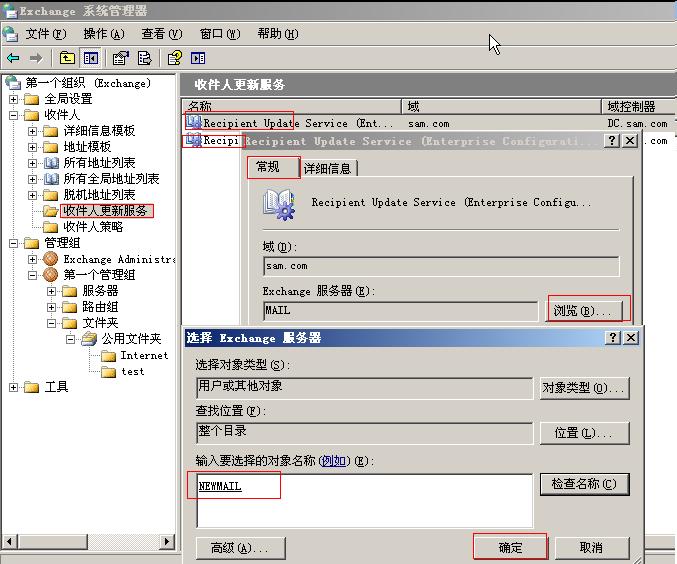Click the Export list toolbar icon
The image size is (677, 564).
[146, 58]
